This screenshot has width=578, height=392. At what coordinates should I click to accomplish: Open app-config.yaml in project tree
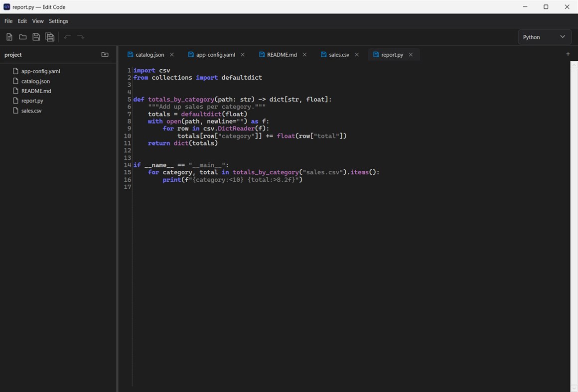tap(40, 71)
